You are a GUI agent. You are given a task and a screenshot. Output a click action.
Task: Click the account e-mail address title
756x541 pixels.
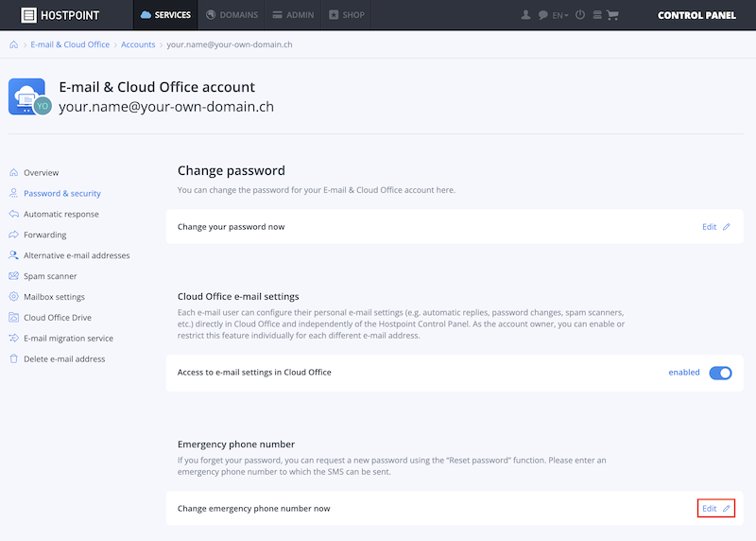click(x=166, y=107)
